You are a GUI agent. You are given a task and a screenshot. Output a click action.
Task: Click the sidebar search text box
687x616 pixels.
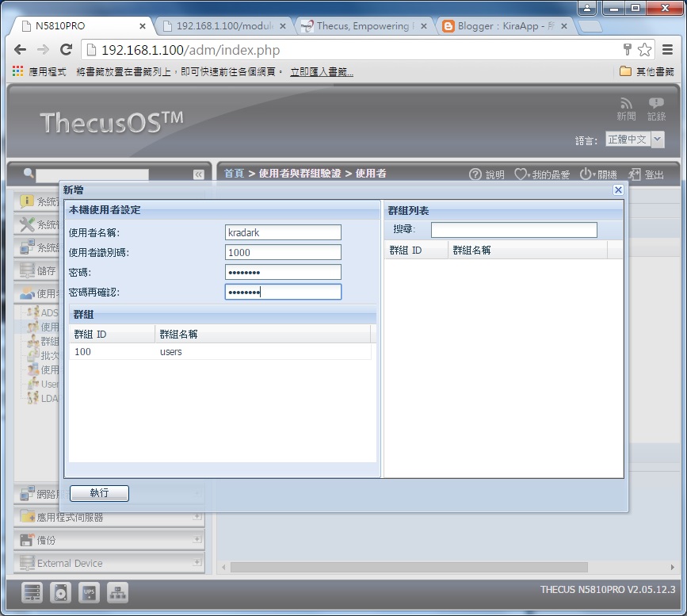[x=92, y=174]
